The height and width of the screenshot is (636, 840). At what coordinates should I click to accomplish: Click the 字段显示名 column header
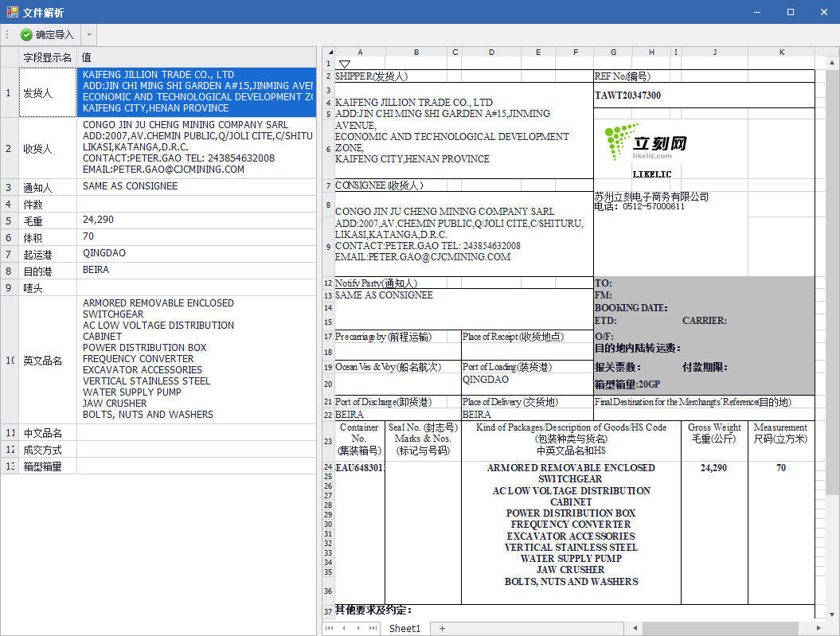(47, 57)
